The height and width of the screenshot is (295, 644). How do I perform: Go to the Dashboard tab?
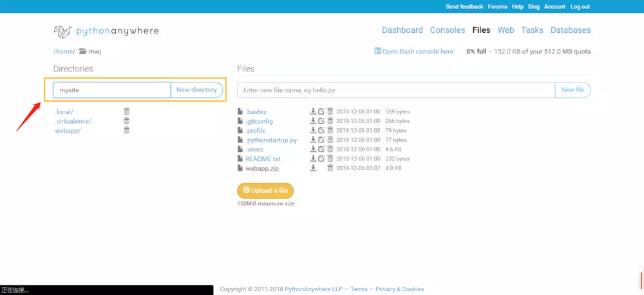402,30
